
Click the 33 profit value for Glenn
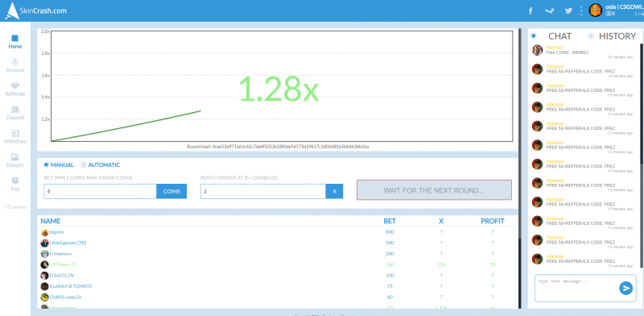(493, 264)
